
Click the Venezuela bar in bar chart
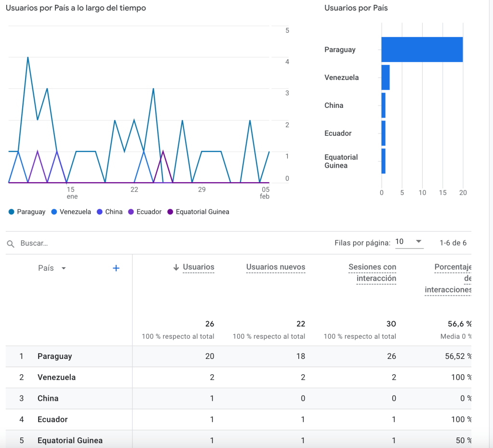[x=385, y=78]
